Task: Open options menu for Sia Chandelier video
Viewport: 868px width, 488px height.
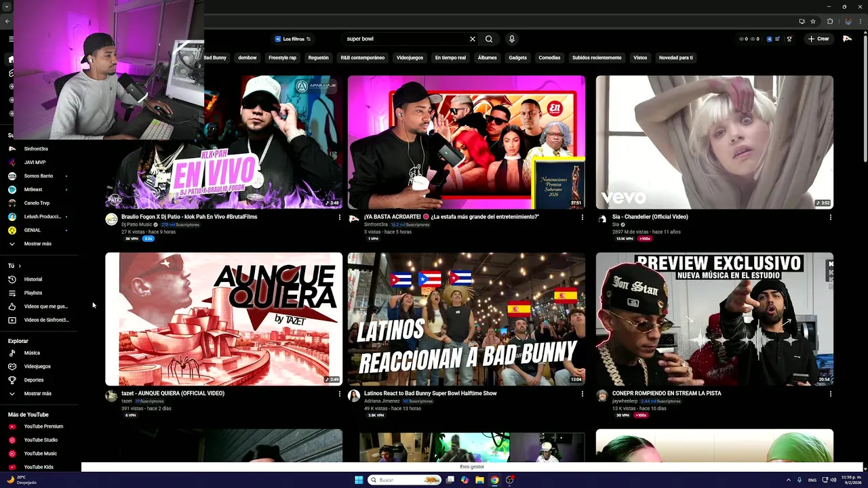Action: (830, 217)
